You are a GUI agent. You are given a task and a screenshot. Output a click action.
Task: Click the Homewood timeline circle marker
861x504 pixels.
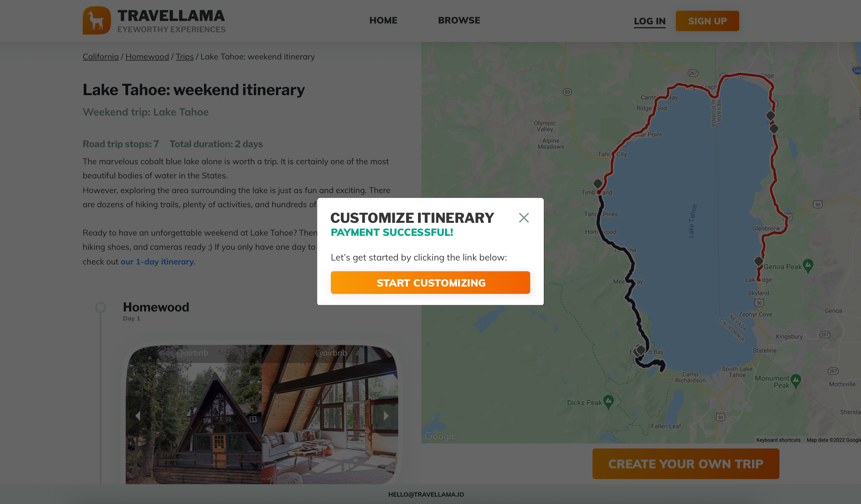[101, 307]
